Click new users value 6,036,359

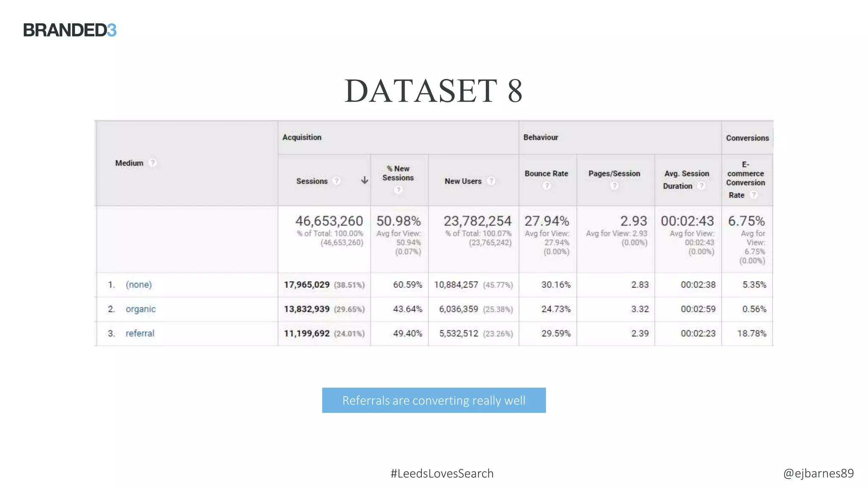(x=458, y=309)
